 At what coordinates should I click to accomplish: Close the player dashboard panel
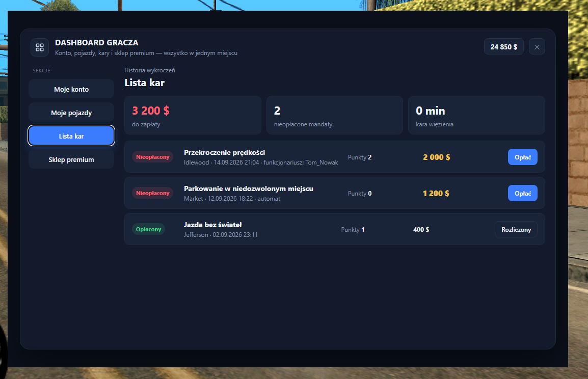(x=537, y=47)
